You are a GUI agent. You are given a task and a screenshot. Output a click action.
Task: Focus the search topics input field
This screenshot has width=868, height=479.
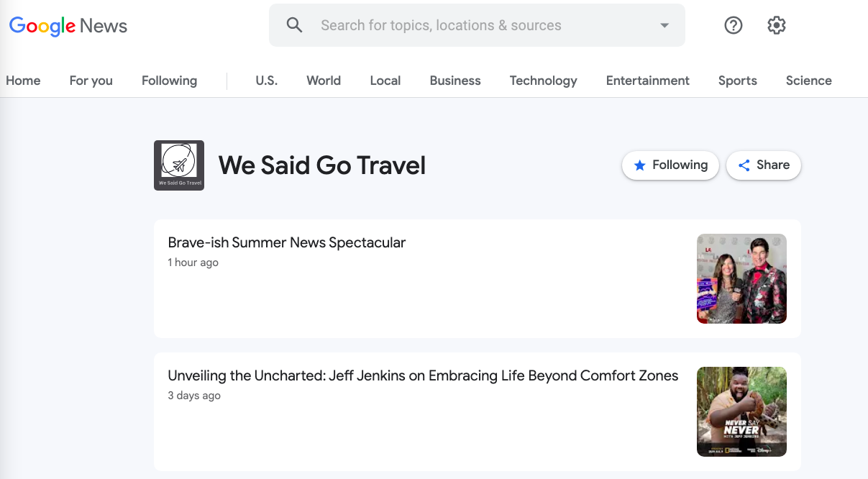[477, 25]
